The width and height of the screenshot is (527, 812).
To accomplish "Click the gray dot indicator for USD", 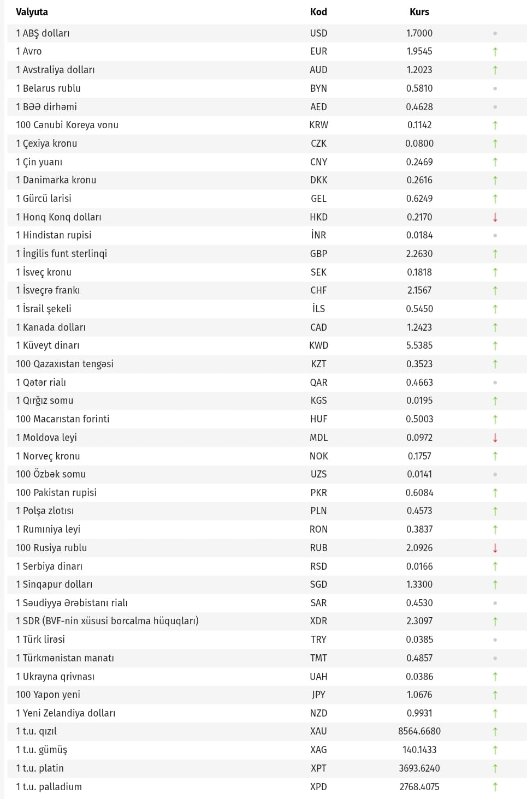I will (495, 33).
